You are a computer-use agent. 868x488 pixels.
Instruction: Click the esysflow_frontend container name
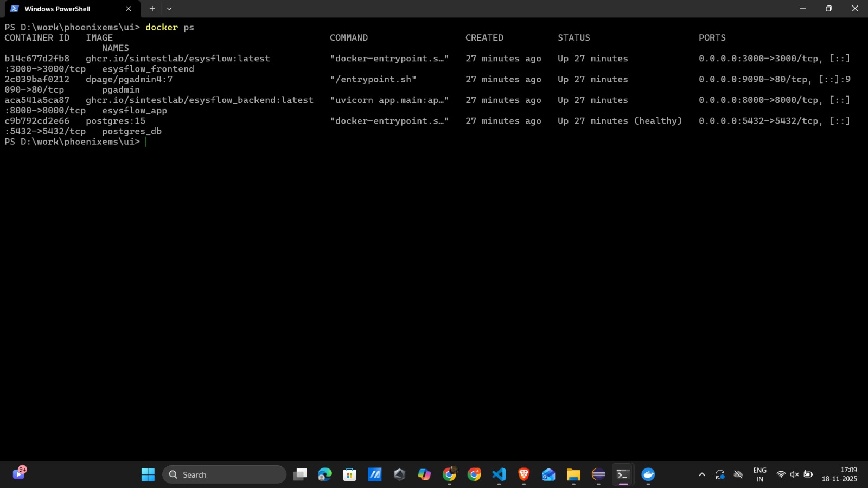click(148, 69)
